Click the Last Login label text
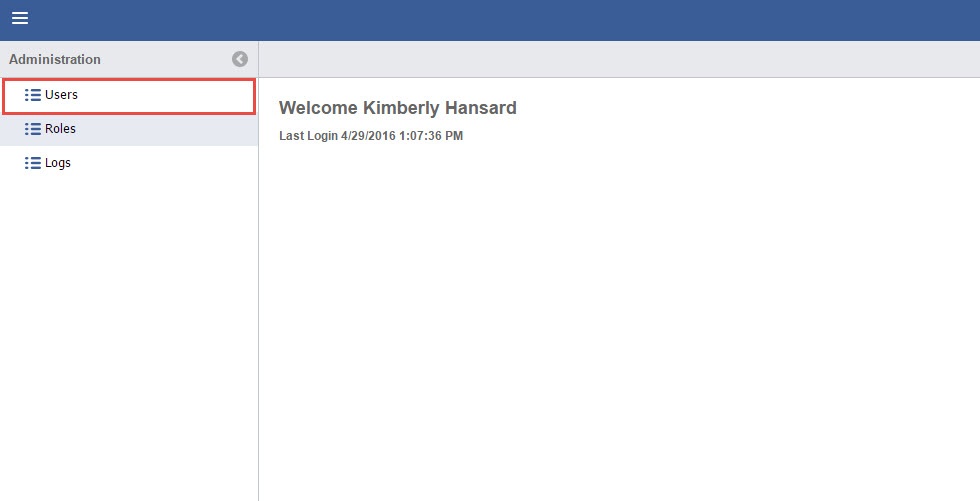This screenshot has width=980, height=501. click(x=308, y=136)
